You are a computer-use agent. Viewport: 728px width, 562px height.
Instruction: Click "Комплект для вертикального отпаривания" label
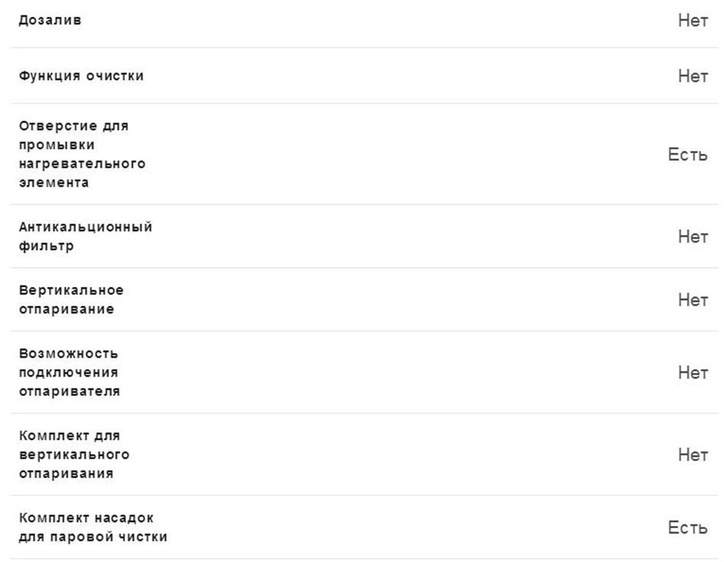click(x=74, y=455)
